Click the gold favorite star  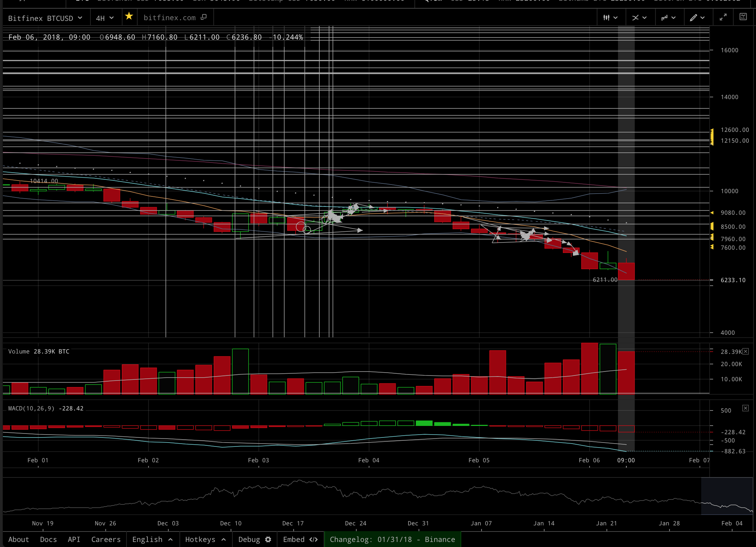(x=129, y=17)
